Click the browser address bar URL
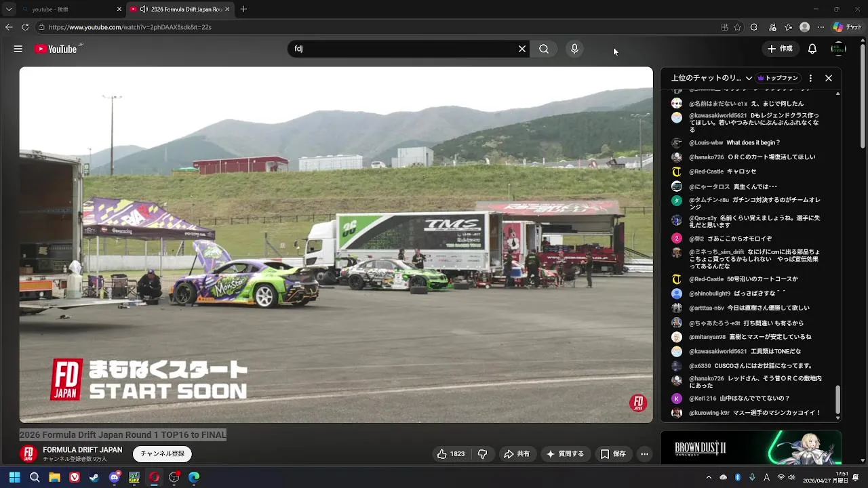Screen dimensions: 868x488 tap(130, 27)
